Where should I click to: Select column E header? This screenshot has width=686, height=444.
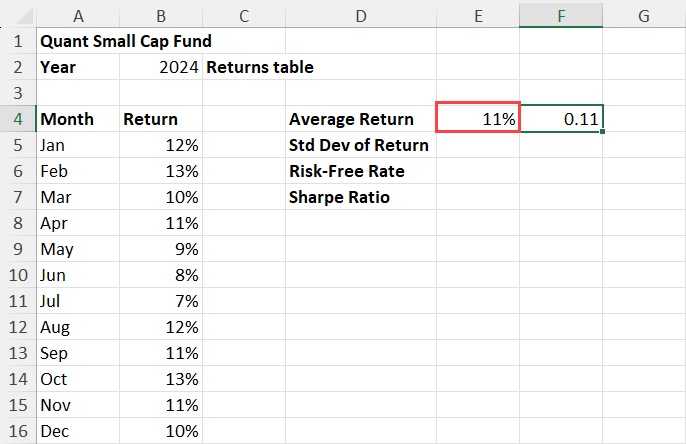[x=478, y=16]
